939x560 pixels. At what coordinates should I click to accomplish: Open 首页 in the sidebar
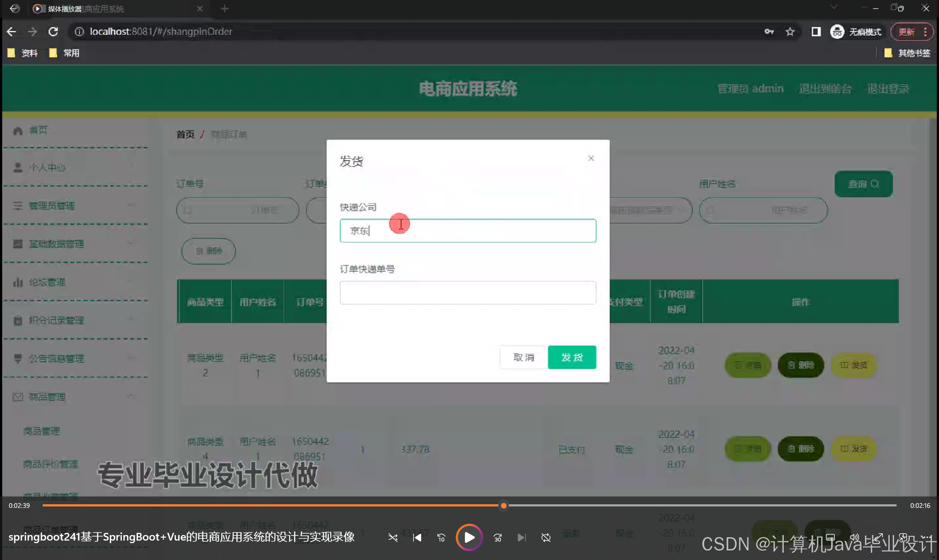38,130
